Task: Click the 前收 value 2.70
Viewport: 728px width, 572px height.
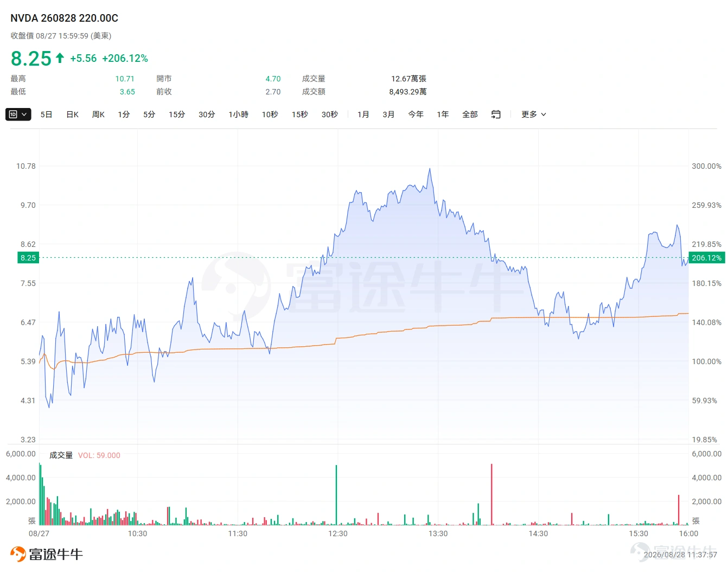Action: 273,92
